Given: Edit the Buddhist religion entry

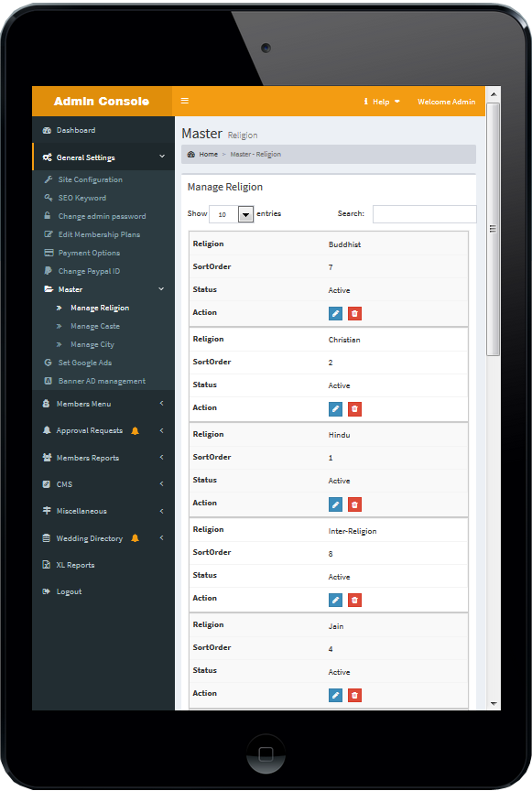Looking at the screenshot, I should click(x=335, y=313).
